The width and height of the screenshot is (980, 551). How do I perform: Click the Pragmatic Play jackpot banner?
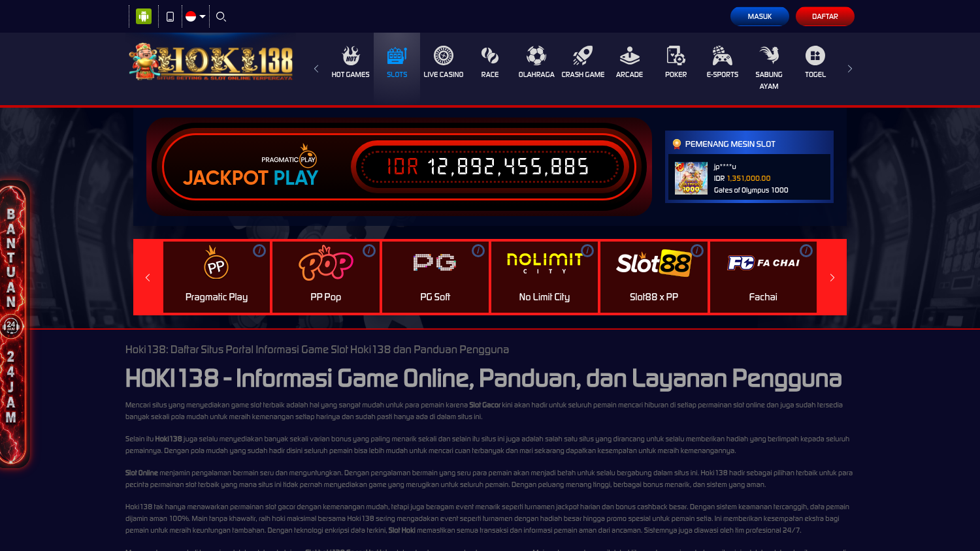(x=399, y=167)
